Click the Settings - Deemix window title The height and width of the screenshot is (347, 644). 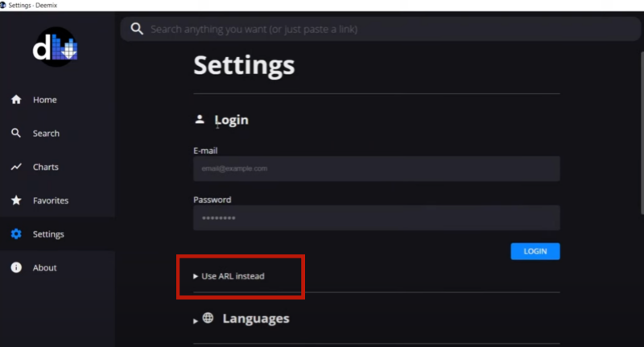click(x=33, y=6)
